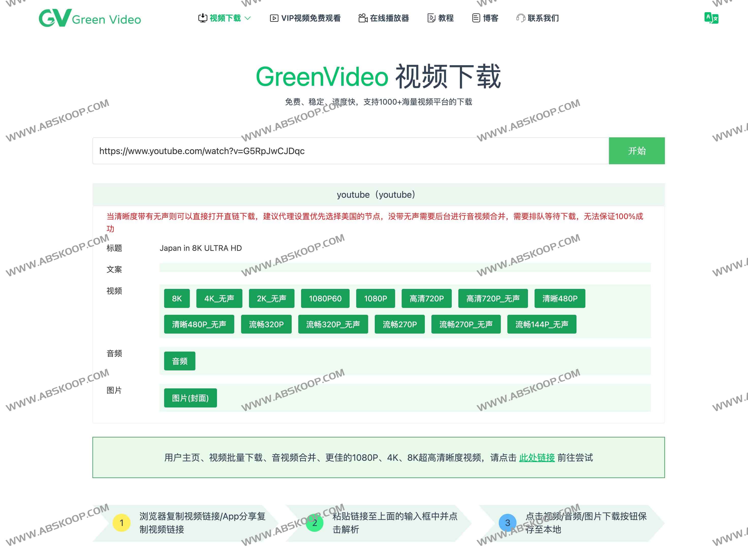
Task: Click the 音频 download button
Action: point(180,361)
